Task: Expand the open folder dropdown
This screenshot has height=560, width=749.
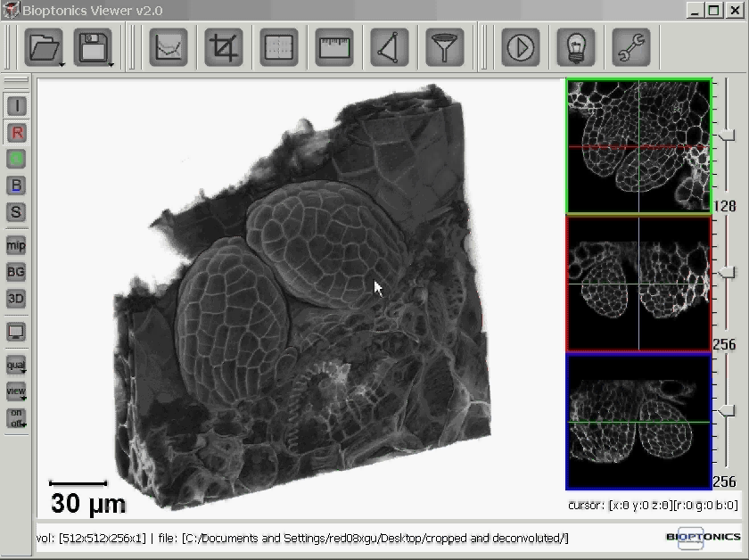Action: [x=61, y=64]
